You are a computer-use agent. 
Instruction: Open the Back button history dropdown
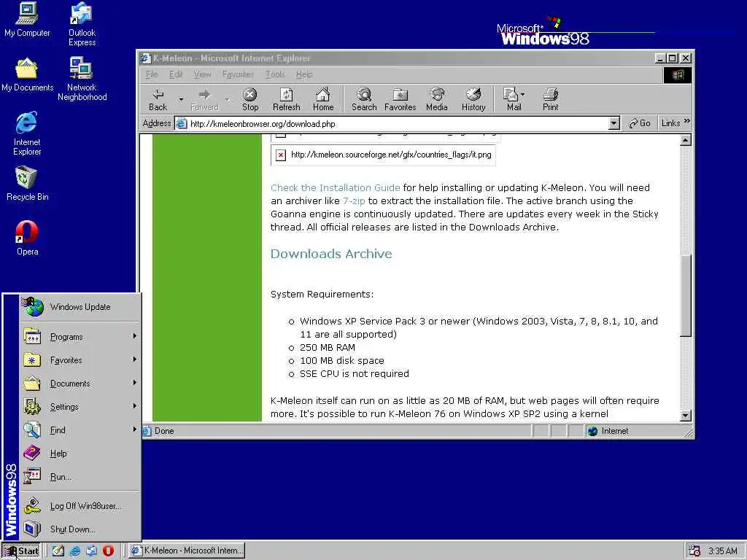[181, 99]
